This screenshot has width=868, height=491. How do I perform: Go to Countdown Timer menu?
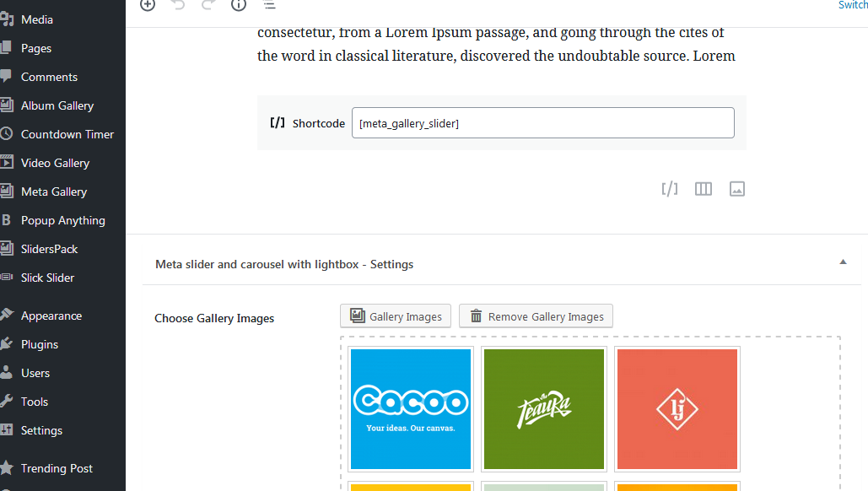pyautogui.click(x=67, y=134)
